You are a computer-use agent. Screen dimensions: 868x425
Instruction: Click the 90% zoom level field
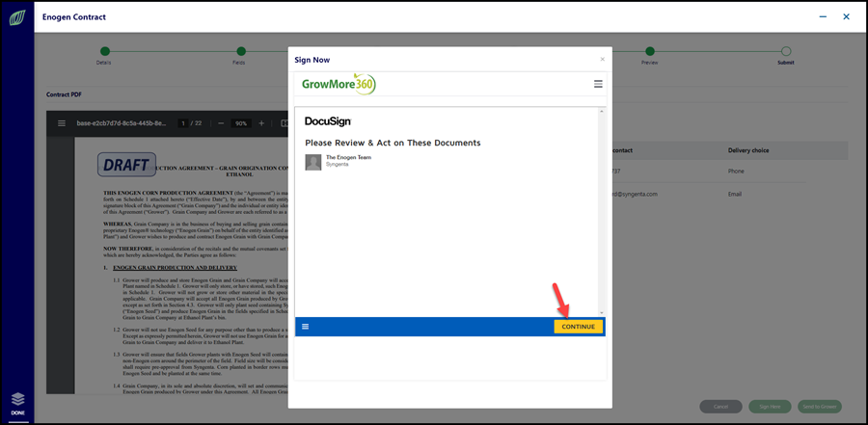point(241,123)
